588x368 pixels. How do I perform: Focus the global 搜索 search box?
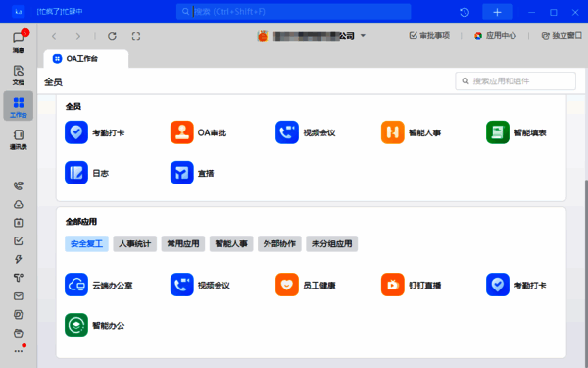coord(293,12)
